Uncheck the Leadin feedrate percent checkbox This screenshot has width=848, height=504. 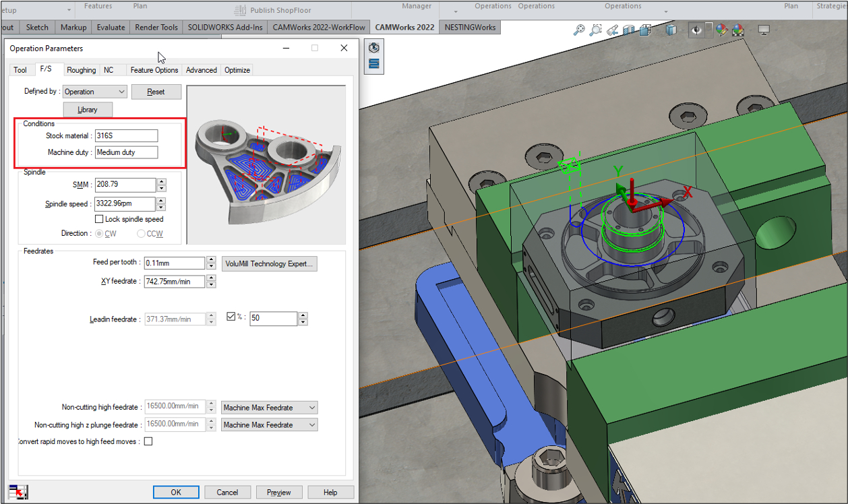pos(231,316)
